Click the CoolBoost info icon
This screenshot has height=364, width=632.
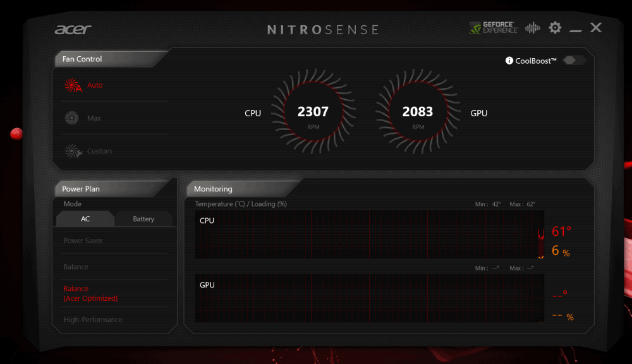(x=509, y=61)
